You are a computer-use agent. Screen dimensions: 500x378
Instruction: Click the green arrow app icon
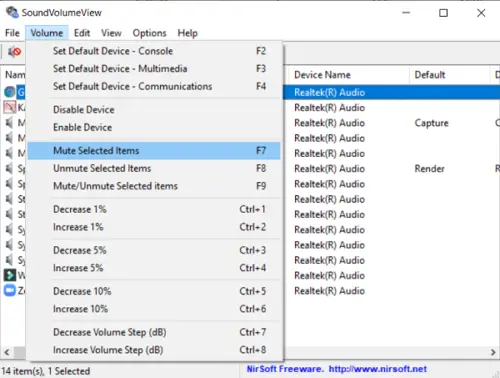(10, 275)
